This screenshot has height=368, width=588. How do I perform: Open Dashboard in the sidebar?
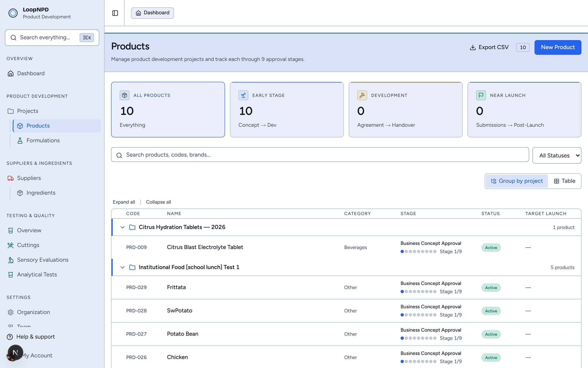point(52,73)
